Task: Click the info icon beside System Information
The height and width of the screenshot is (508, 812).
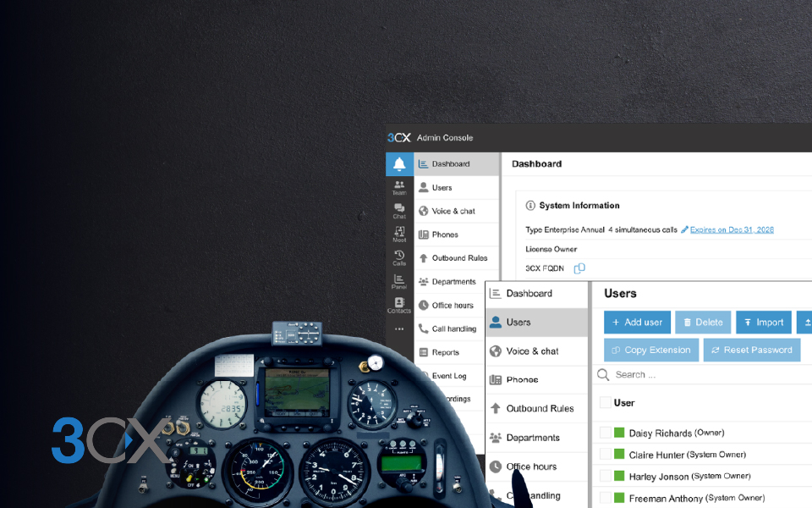Action: point(530,205)
